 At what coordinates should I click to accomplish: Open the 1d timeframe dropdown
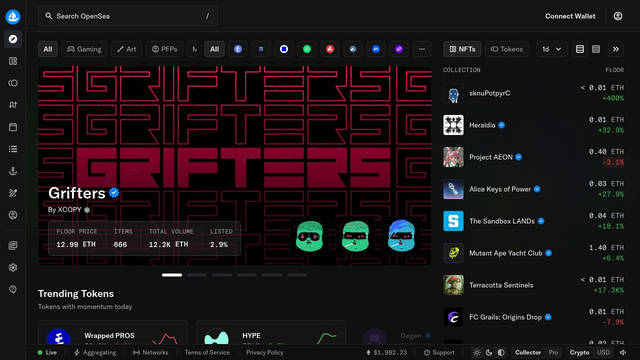[551, 49]
